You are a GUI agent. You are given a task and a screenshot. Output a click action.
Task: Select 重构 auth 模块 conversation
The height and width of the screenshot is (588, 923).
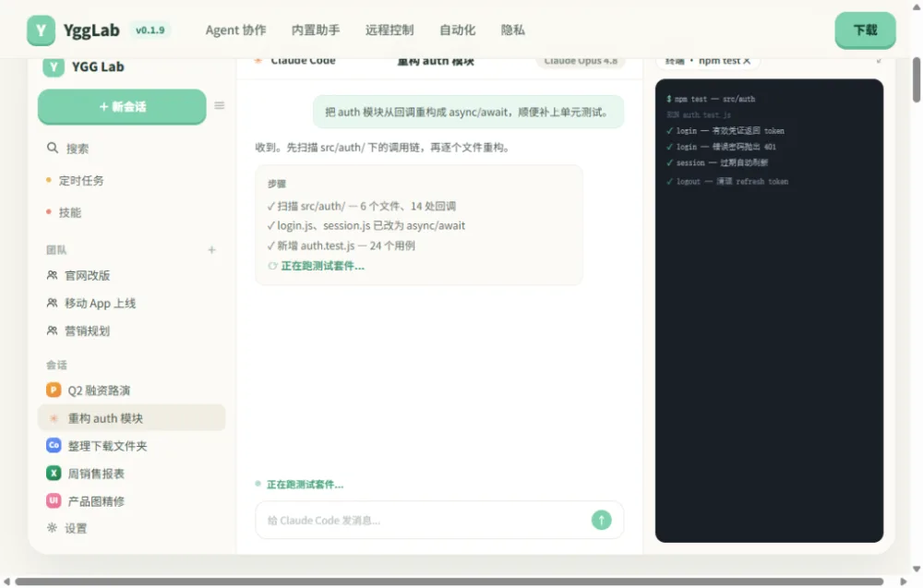tap(132, 418)
